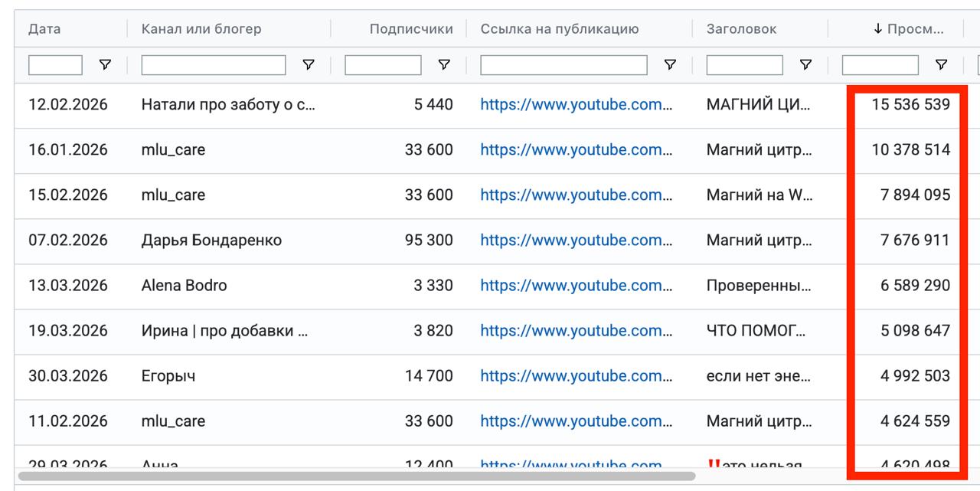Open YouTube link in Егорыч row
Image resolution: width=980 pixels, height=491 pixels.
coord(577,376)
